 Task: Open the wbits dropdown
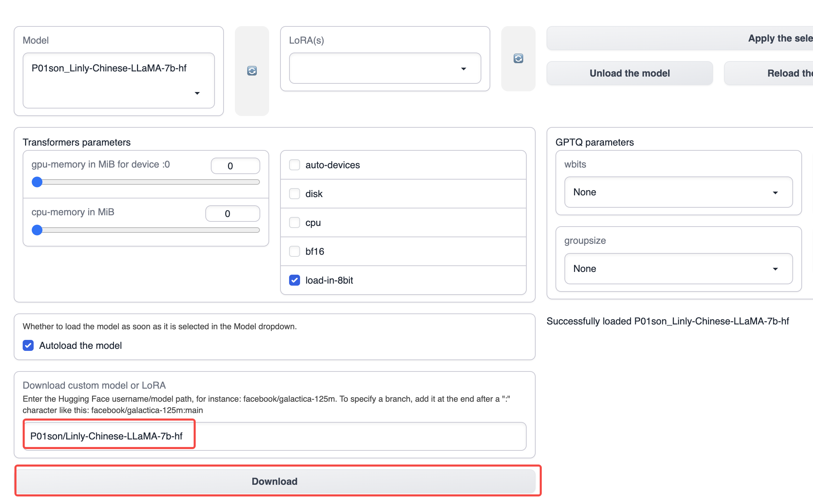(x=679, y=192)
